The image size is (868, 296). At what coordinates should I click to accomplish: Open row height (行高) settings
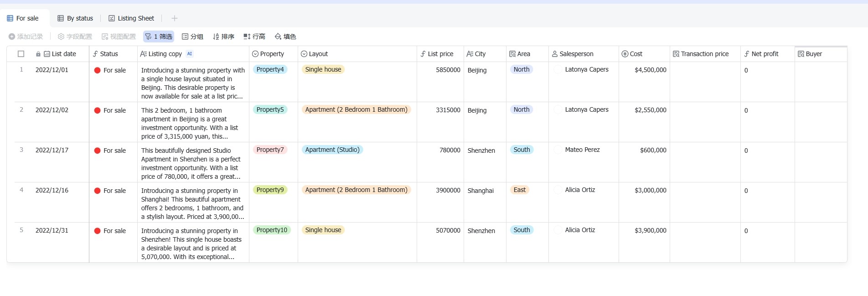(254, 36)
